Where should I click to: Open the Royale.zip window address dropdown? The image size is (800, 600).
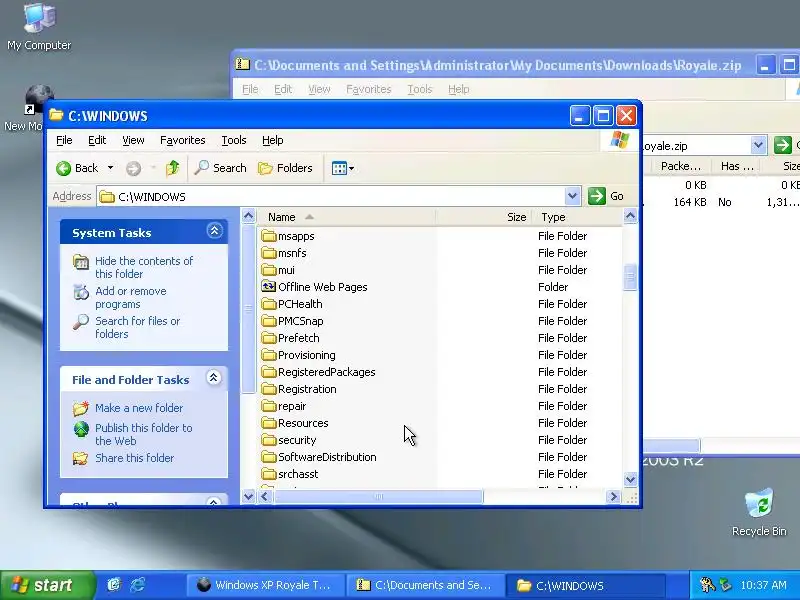(758, 145)
